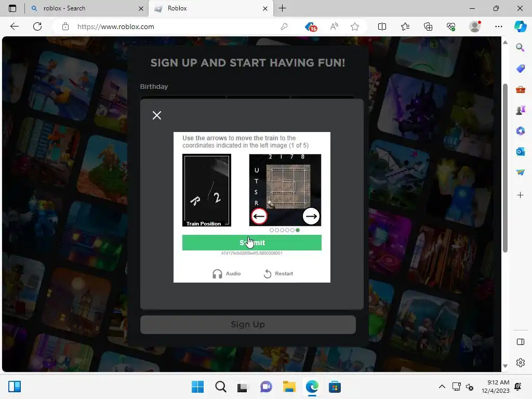
Task: View the Train Position reference image
Action: click(x=207, y=190)
